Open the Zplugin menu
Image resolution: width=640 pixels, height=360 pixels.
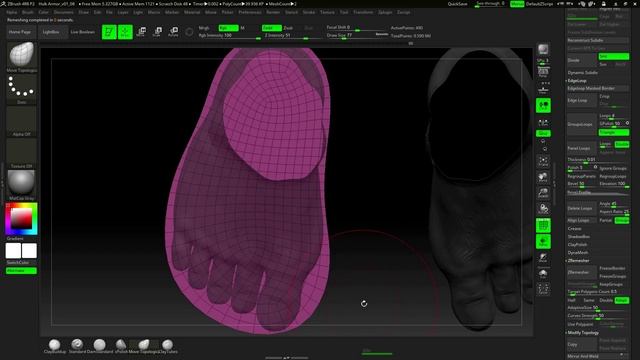(385, 12)
